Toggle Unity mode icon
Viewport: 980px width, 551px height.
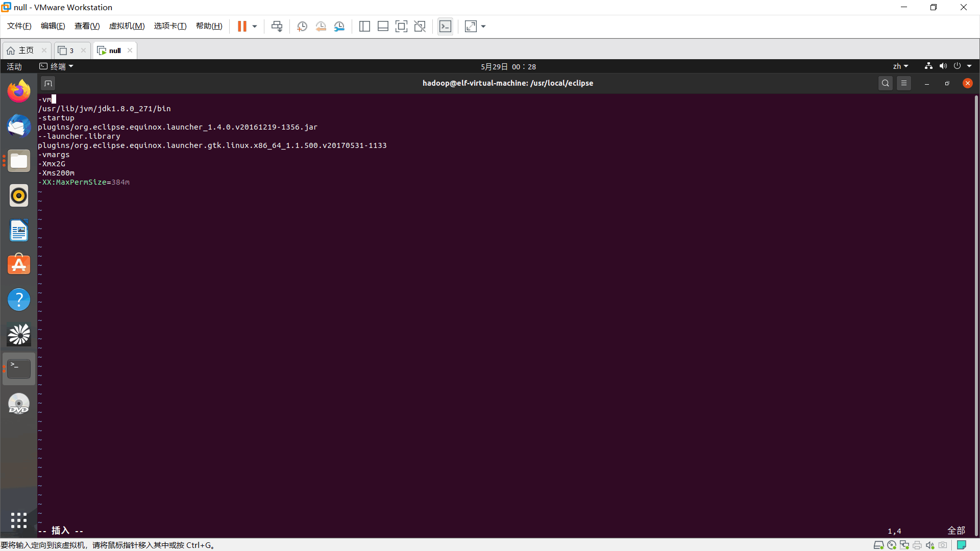point(420,27)
